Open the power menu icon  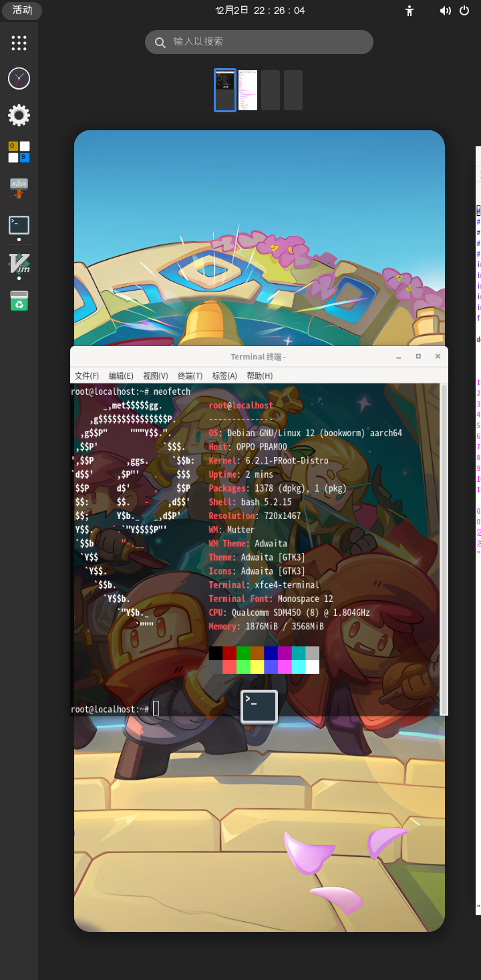(x=464, y=11)
